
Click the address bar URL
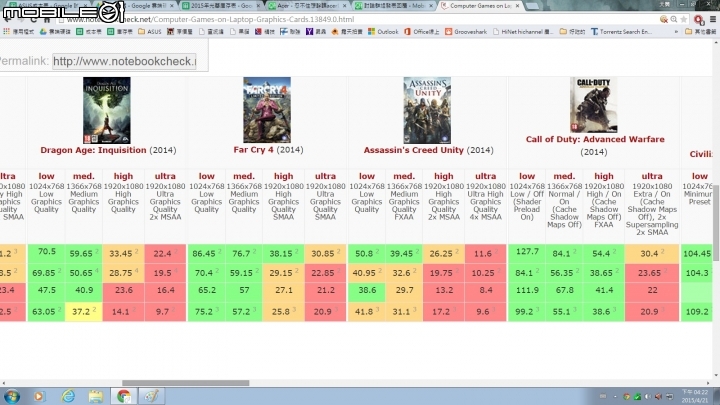click(210, 19)
